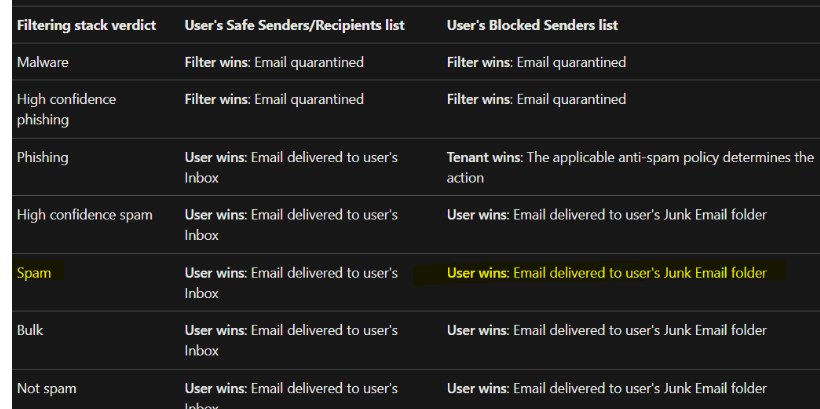Click the Filtering stack verdict column header
820x409 pixels.
click(86, 25)
